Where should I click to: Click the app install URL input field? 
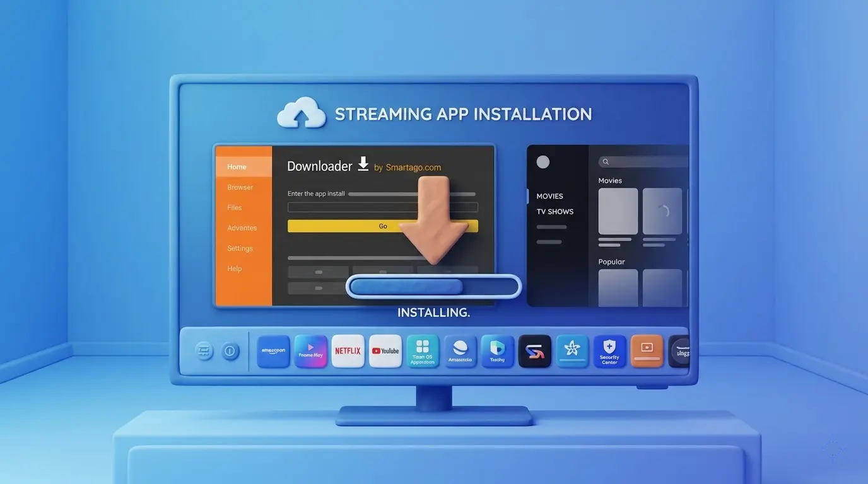point(383,207)
